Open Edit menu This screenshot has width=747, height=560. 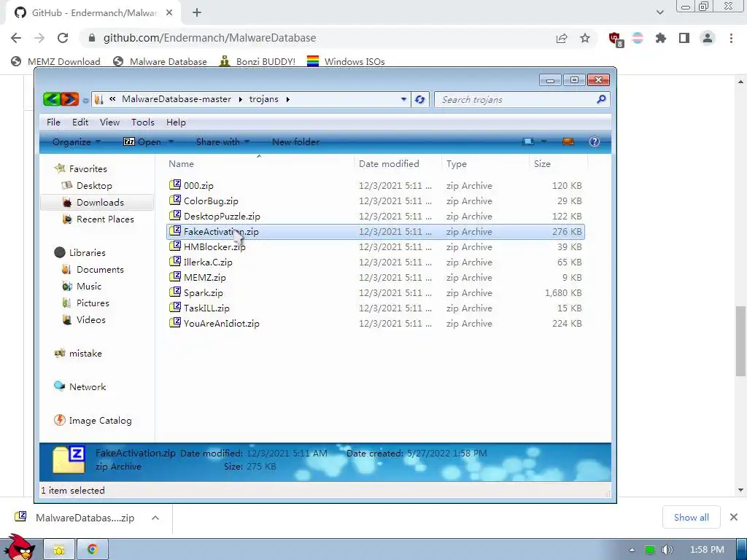(80, 122)
